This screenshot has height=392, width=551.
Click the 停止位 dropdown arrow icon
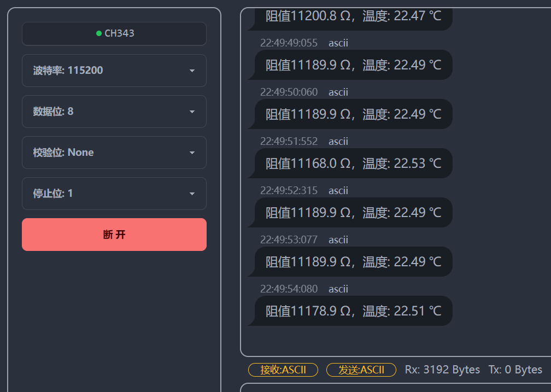[x=192, y=194]
